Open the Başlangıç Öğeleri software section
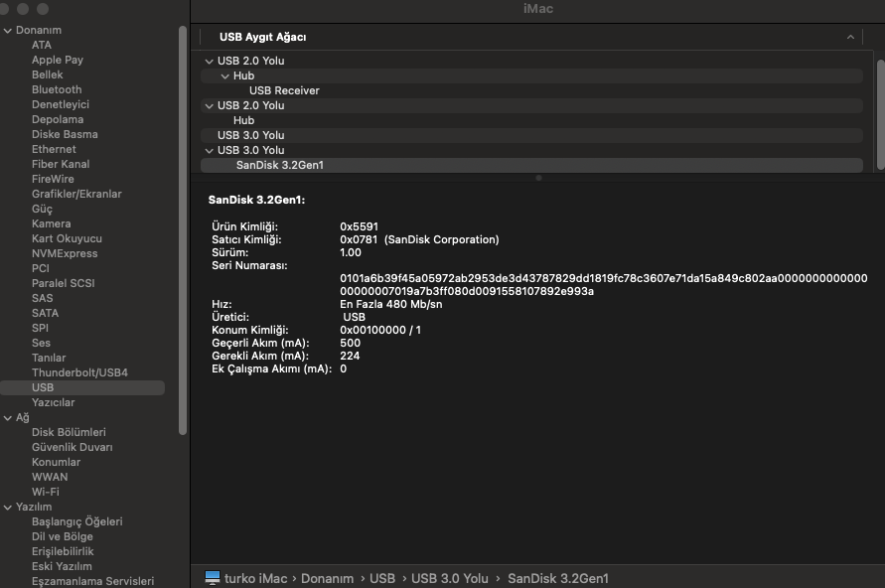The image size is (885, 588). [76, 521]
